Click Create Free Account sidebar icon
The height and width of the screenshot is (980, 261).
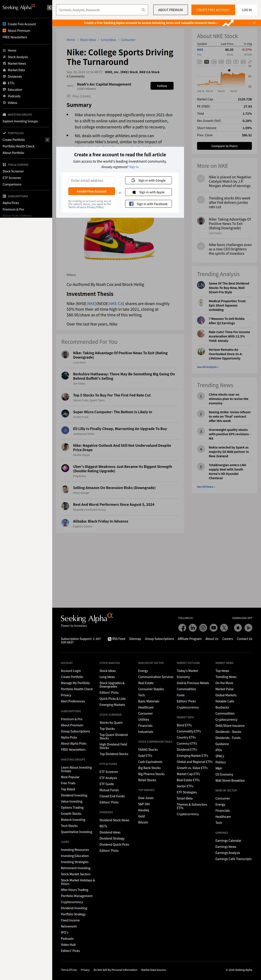[x=4, y=24]
